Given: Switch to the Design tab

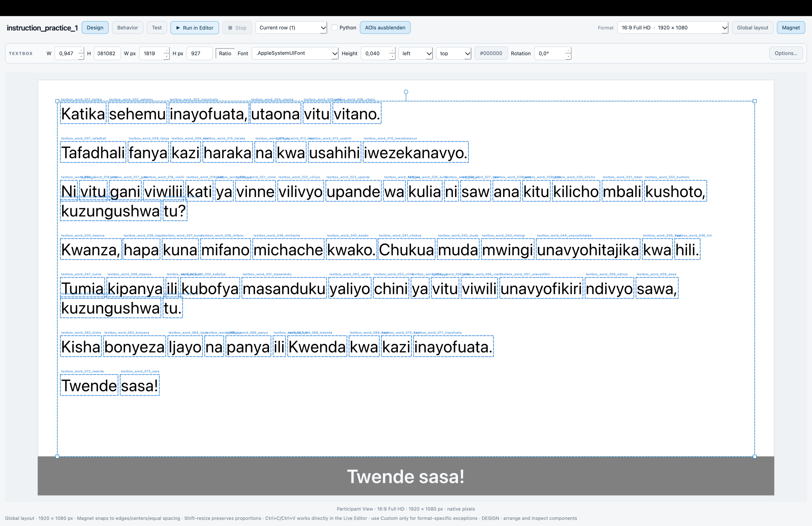Looking at the screenshot, I should click(95, 28).
